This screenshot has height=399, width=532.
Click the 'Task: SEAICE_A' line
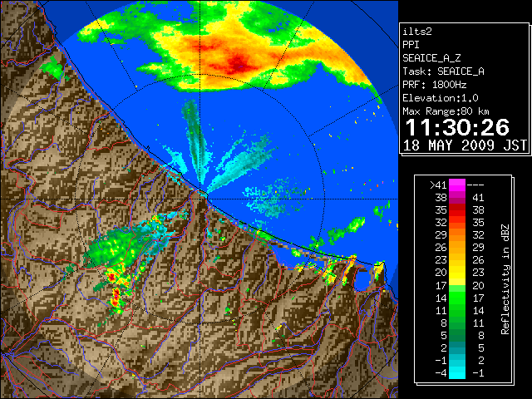[x=443, y=71]
